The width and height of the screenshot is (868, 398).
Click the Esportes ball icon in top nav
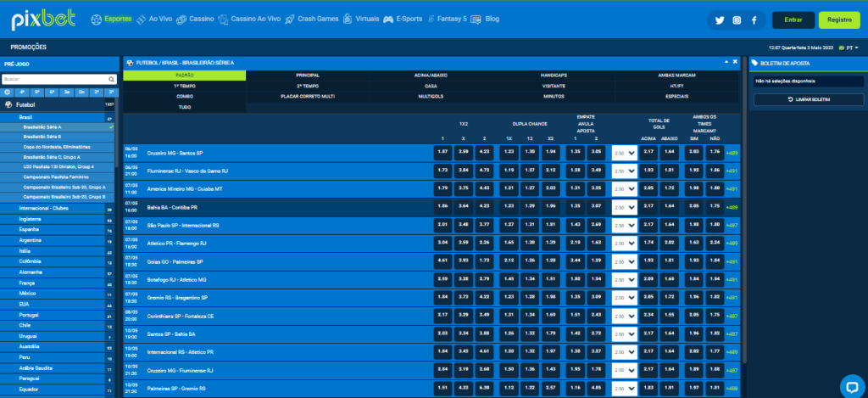97,20
